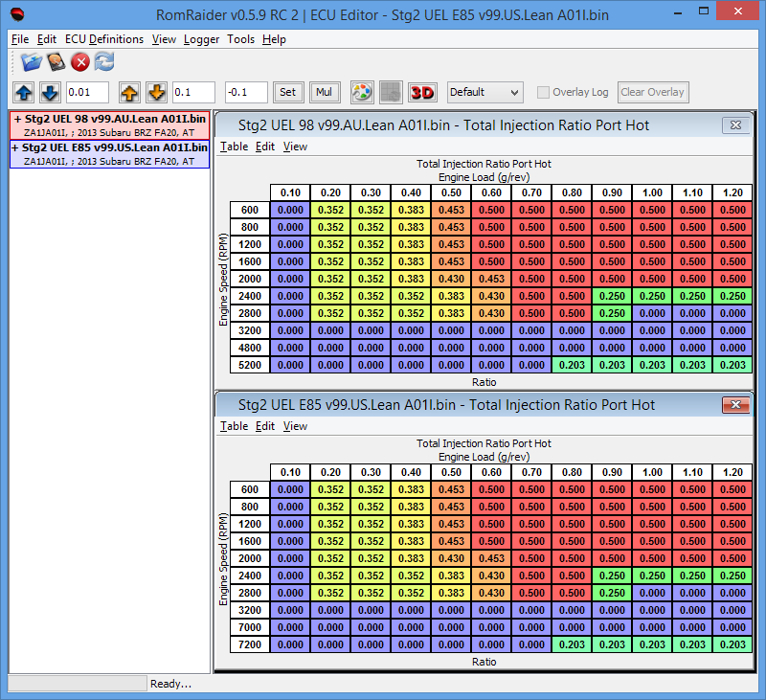Click the Open ROM folder icon
Image resolution: width=766 pixels, height=700 pixels.
coord(32,62)
